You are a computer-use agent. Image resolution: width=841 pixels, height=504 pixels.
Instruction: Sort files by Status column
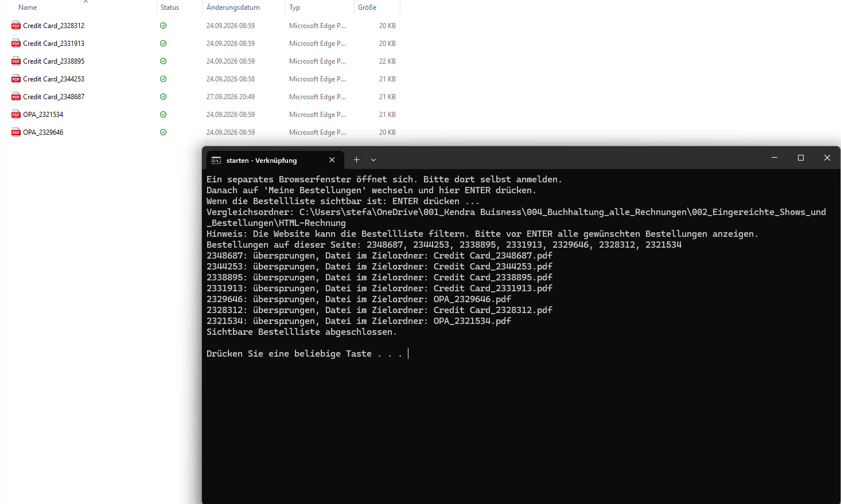170,7
